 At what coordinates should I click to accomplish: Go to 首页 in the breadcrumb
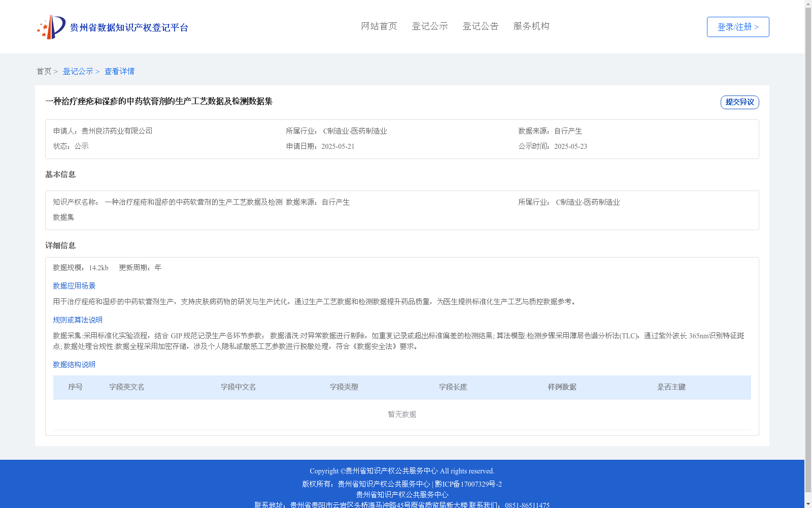pyautogui.click(x=44, y=72)
